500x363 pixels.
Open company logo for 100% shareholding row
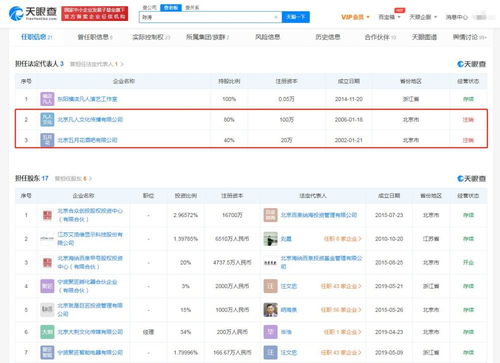coord(47,99)
